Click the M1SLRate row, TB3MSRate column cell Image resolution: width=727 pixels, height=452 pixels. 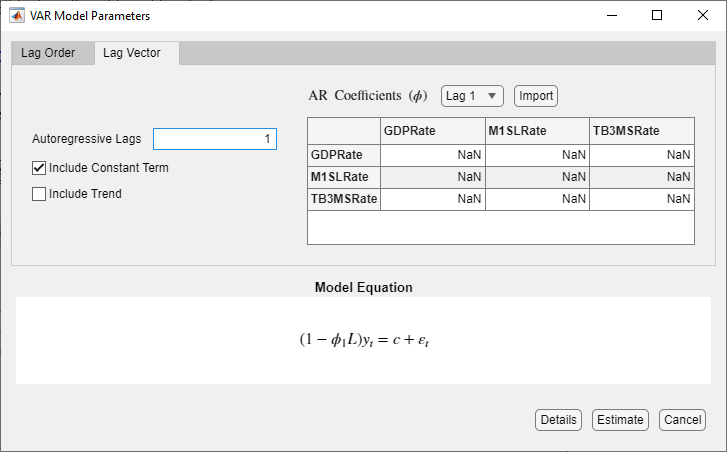[x=641, y=177]
